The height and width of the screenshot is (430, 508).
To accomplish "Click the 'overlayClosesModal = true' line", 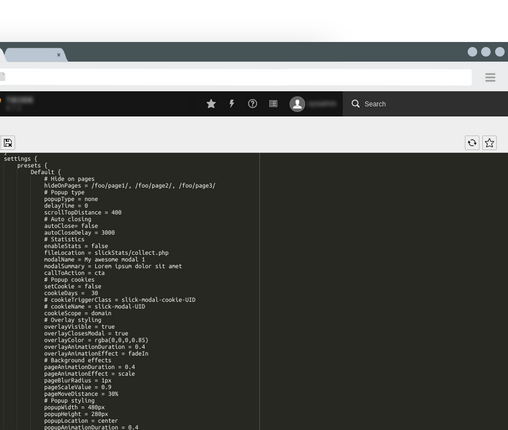I will [x=86, y=333].
